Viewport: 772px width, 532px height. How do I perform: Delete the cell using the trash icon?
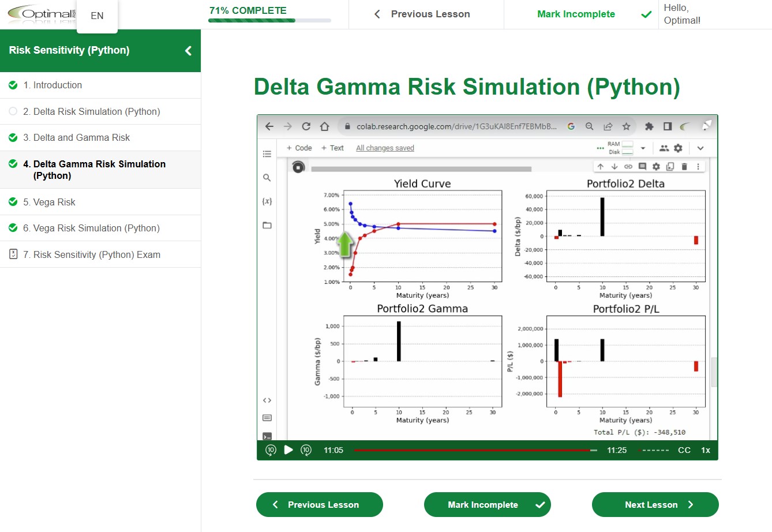[684, 166]
